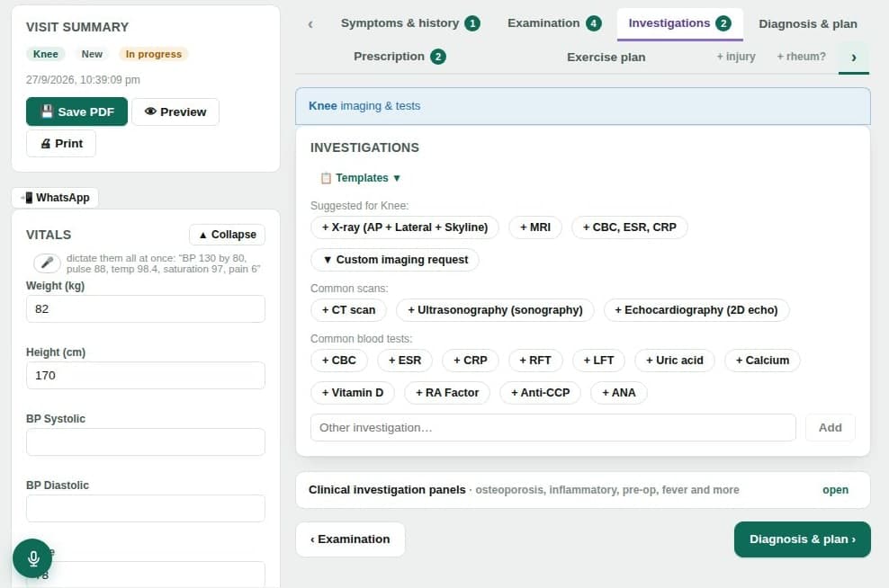Viewport: 889px width, 588px height.
Task: Click Add next to Other investigation
Action: (x=830, y=428)
